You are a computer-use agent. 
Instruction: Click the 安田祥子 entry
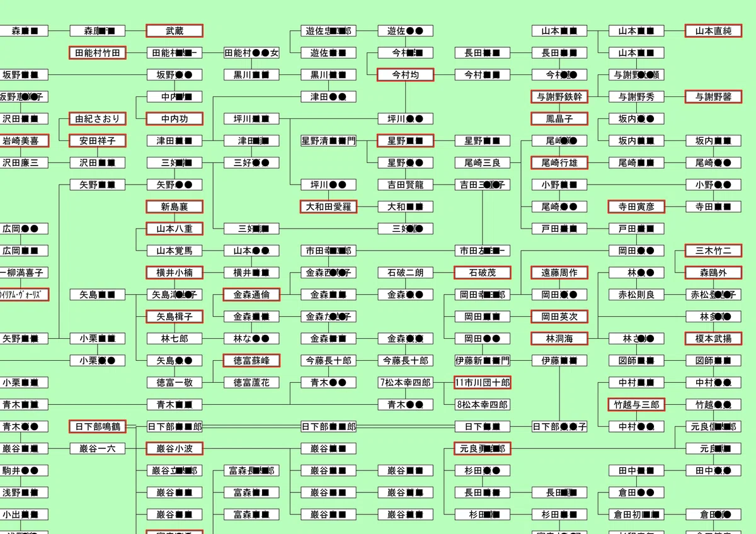(98, 140)
